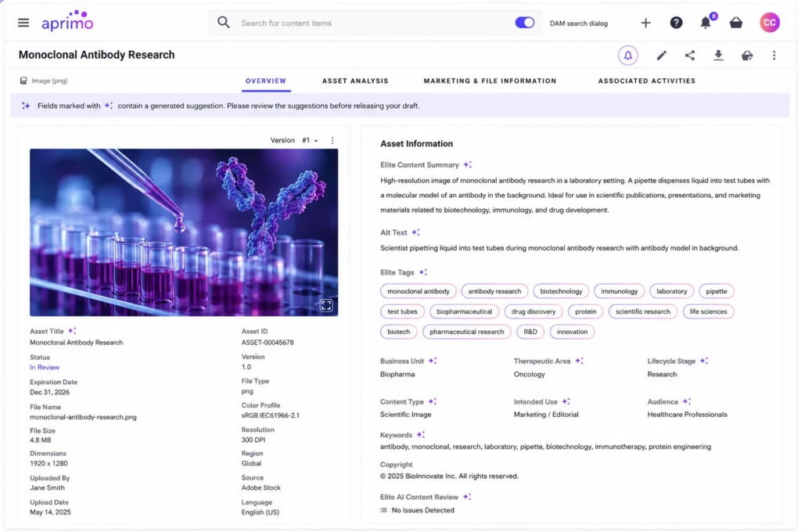This screenshot has width=801, height=532.
Task: Click the share icon
Action: point(690,56)
